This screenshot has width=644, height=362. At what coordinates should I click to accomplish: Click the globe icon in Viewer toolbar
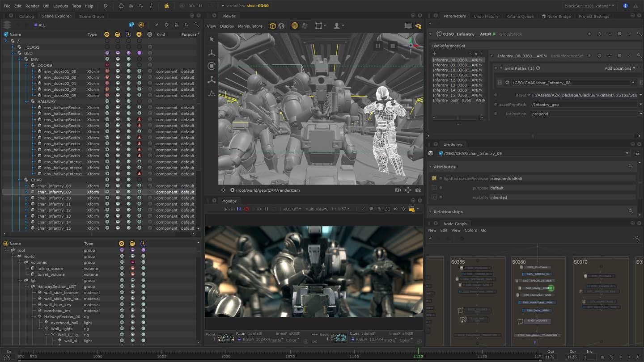click(281, 26)
